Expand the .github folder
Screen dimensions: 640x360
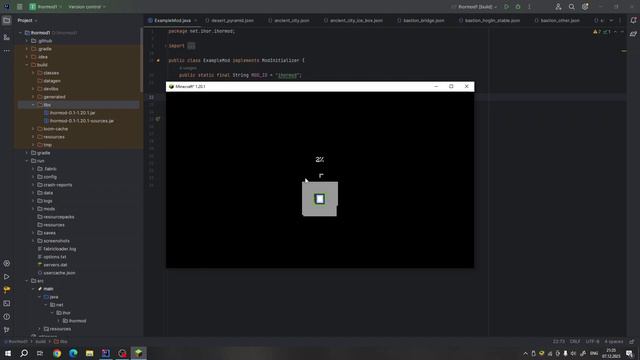point(27,41)
